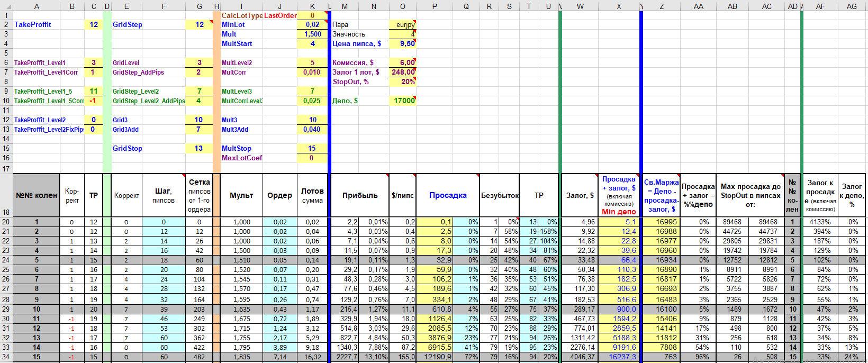868x363 pixels.
Task: Select column X header
Action: pyautogui.click(x=619, y=6)
